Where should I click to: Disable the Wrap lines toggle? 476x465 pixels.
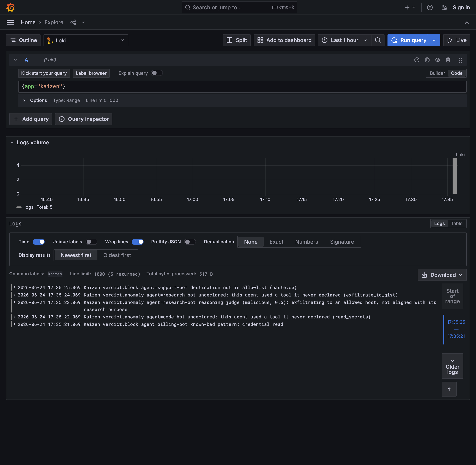(137, 242)
